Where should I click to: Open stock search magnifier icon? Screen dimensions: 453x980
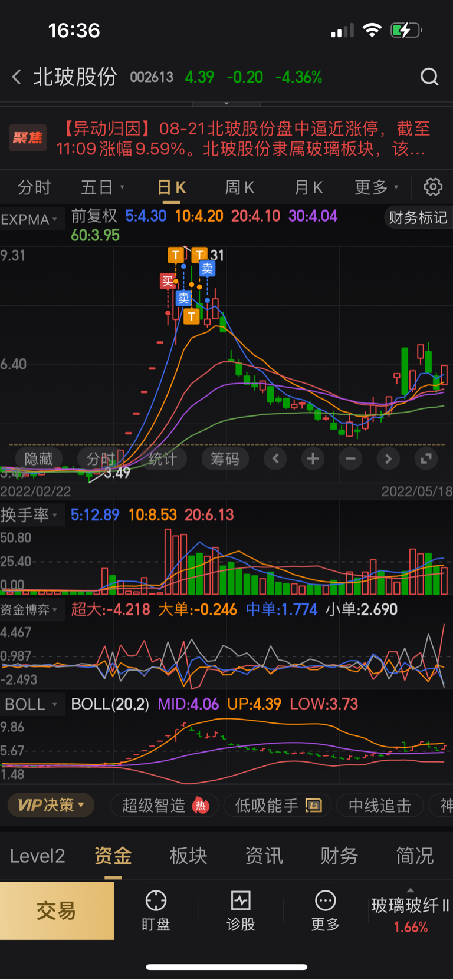coord(429,77)
